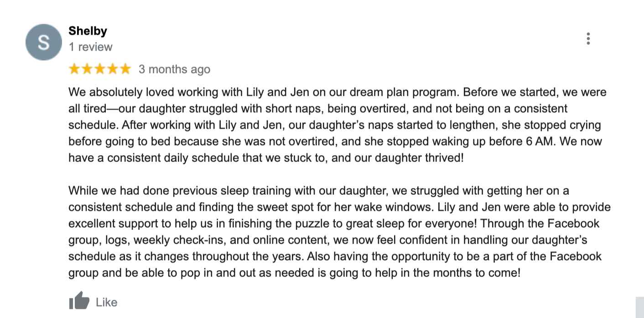Click the scrollbar at the bottom right
Image resolution: width=644 pixels, height=318 pixels.
639,307
